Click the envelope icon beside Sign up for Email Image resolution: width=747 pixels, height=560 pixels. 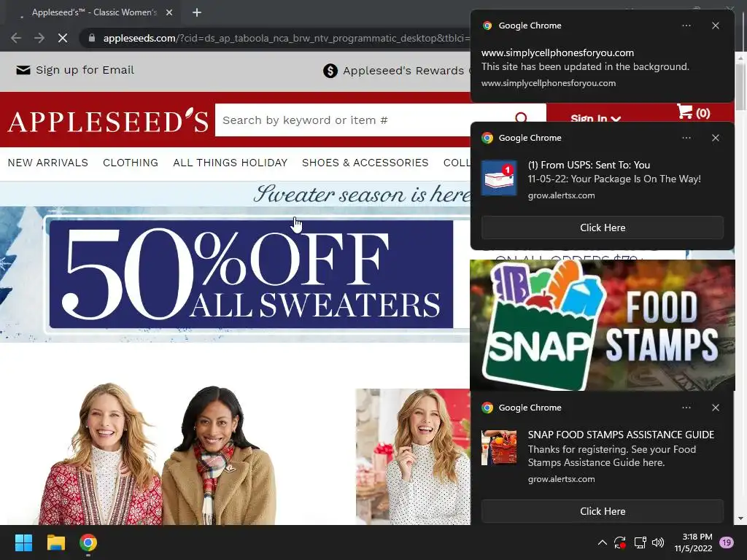[x=23, y=70]
